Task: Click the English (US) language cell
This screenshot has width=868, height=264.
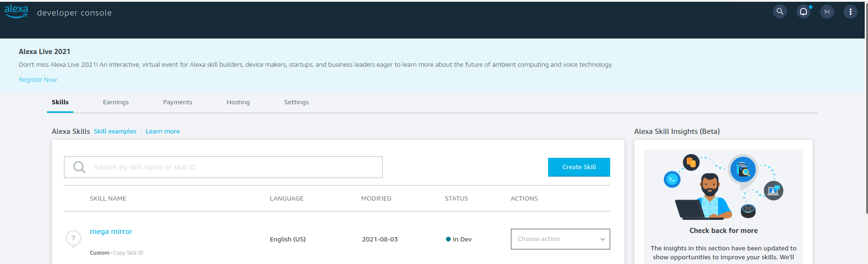Action: [287, 239]
